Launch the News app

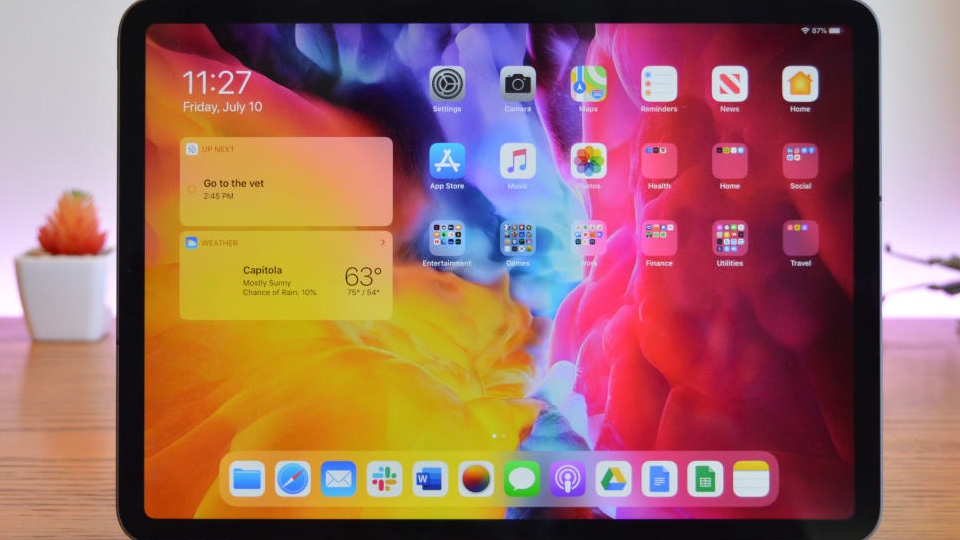730,84
